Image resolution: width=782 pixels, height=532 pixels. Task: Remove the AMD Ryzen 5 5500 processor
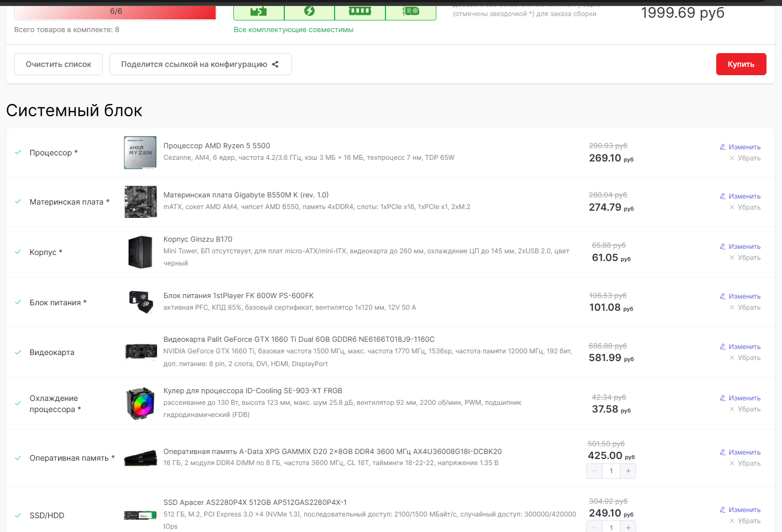[x=744, y=158]
